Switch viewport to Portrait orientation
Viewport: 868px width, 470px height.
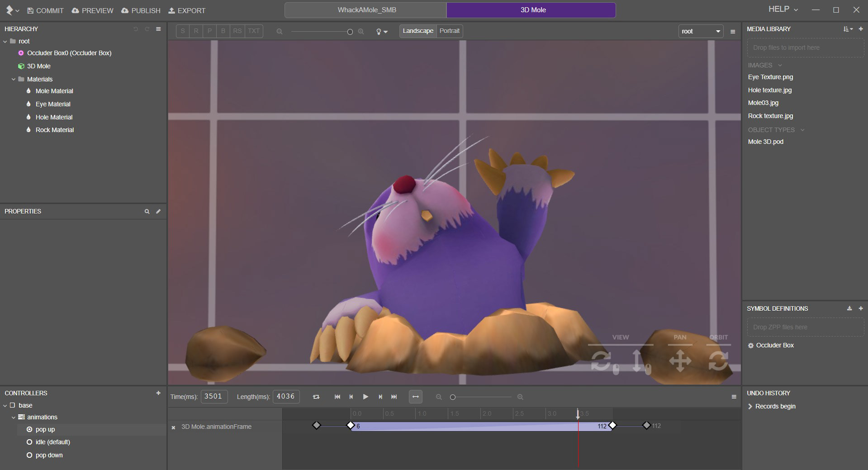coord(450,31)
